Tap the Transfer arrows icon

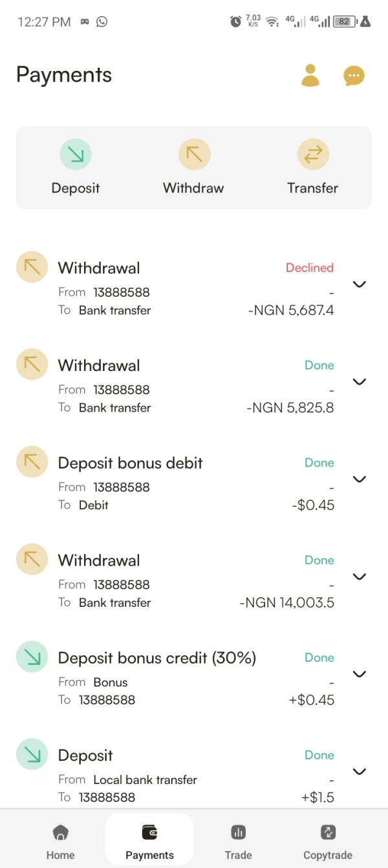313,154
